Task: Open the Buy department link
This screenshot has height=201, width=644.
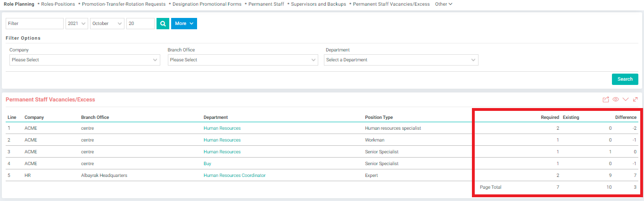Action: [x=207, y=164]
